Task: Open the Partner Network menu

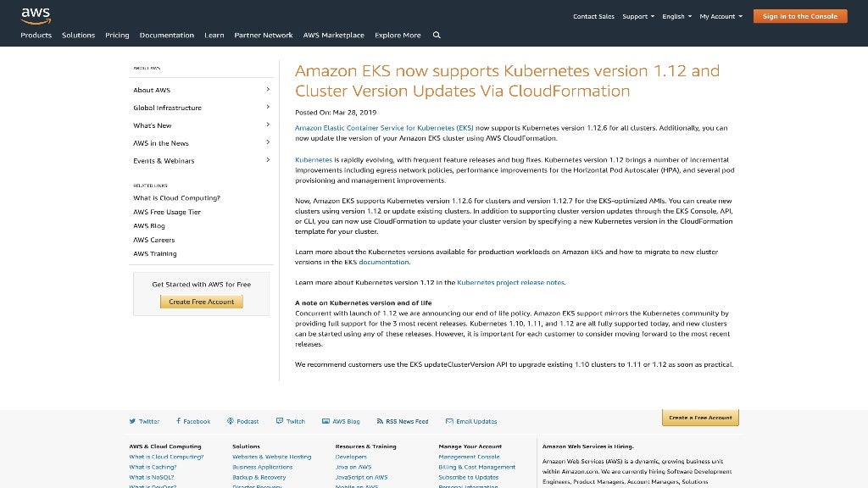Action: (264, 35)
